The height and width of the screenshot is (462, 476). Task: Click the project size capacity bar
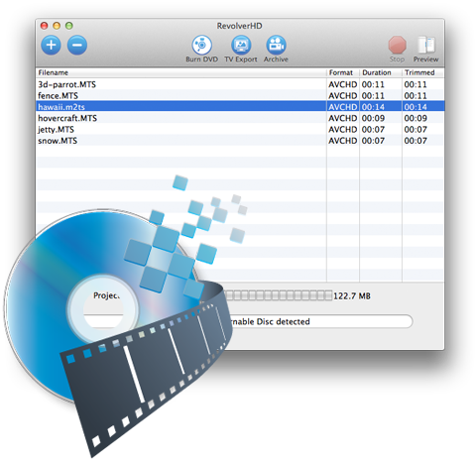click(279, 295)
